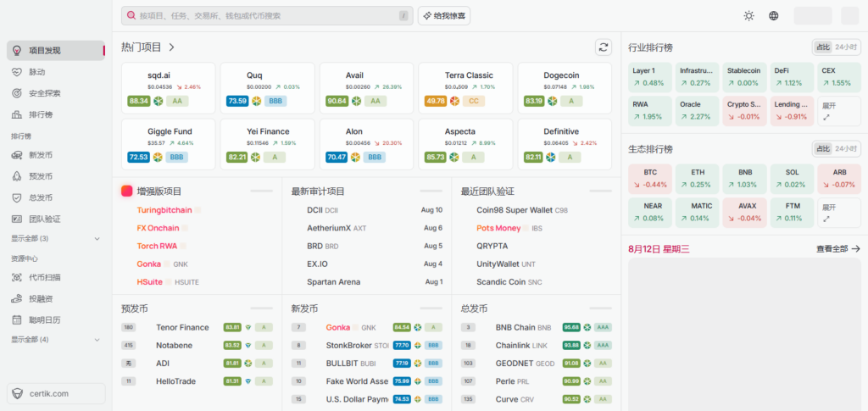Click the 8月12日 星期三 date heading
The width and height of the screenshot is (868, 411).
coord(659,249)
